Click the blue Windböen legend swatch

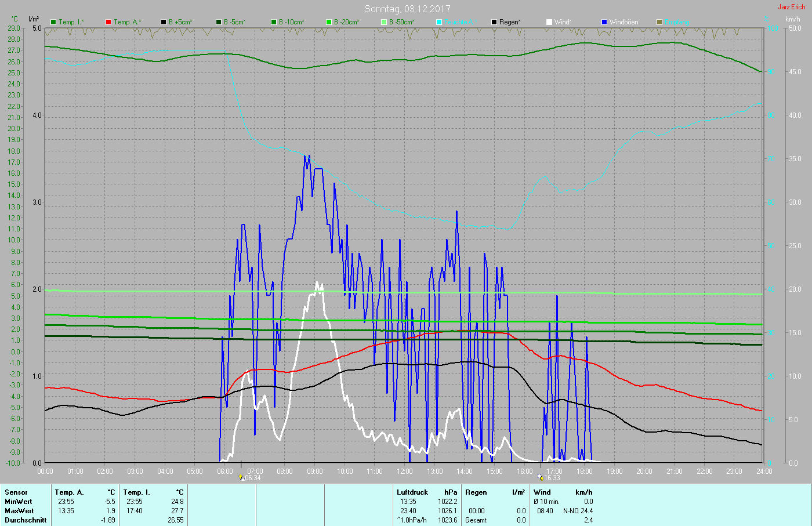[x=604, y=22]
